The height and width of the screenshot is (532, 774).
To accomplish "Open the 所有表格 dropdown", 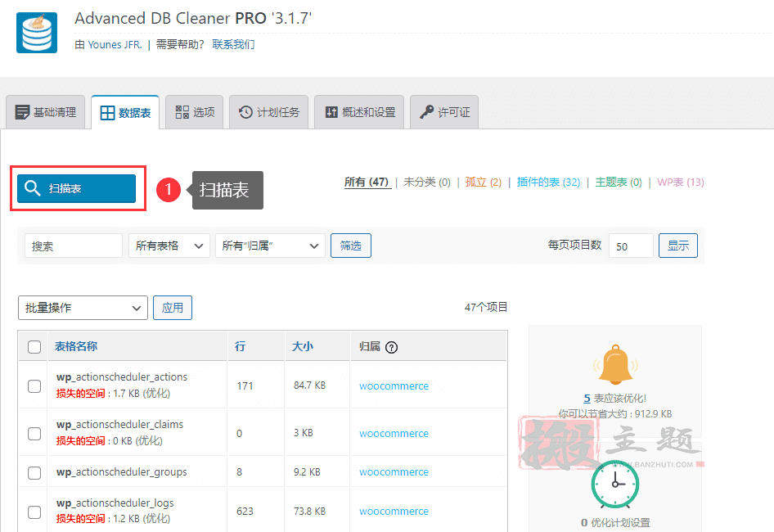I will (x=169, y=246).
